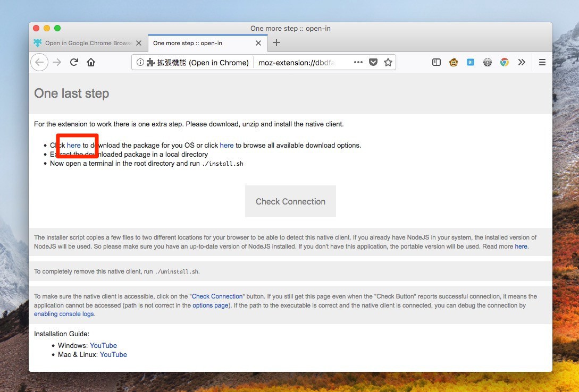Viewport: 579px width, 392px height.
Task: Open Mac & Linux YouTube guide link
Action: [113, 354]
